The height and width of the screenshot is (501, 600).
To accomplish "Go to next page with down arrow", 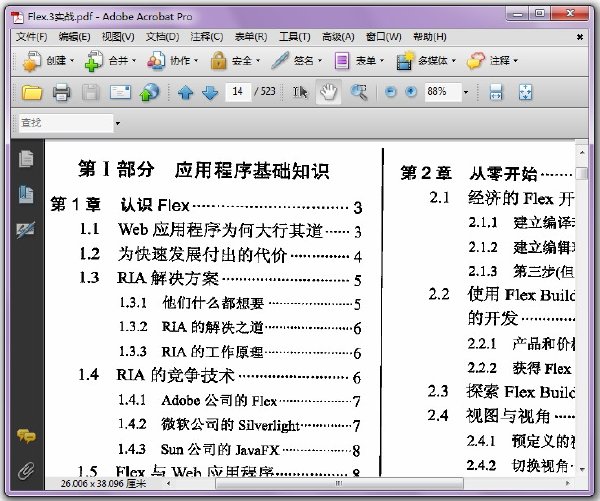I will pyautogui.click(x=210, y=93).
